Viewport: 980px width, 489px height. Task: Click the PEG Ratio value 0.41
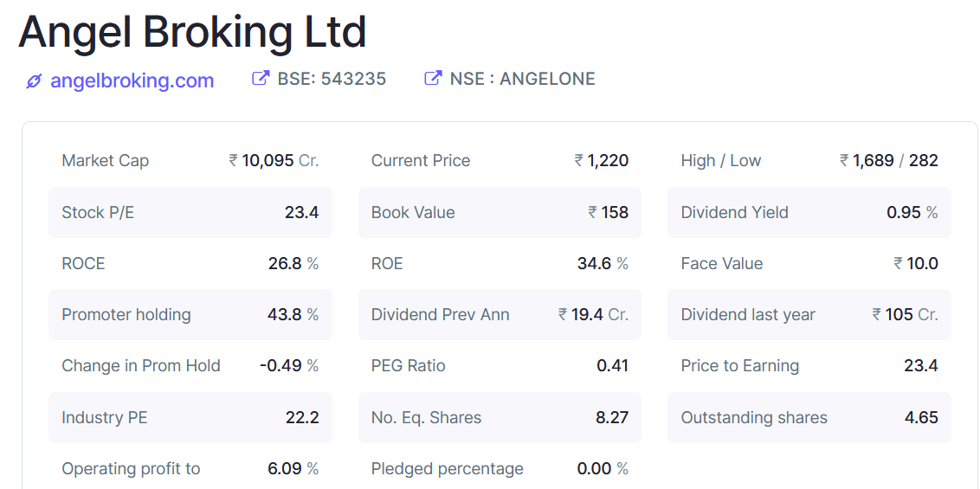[612, 366]
